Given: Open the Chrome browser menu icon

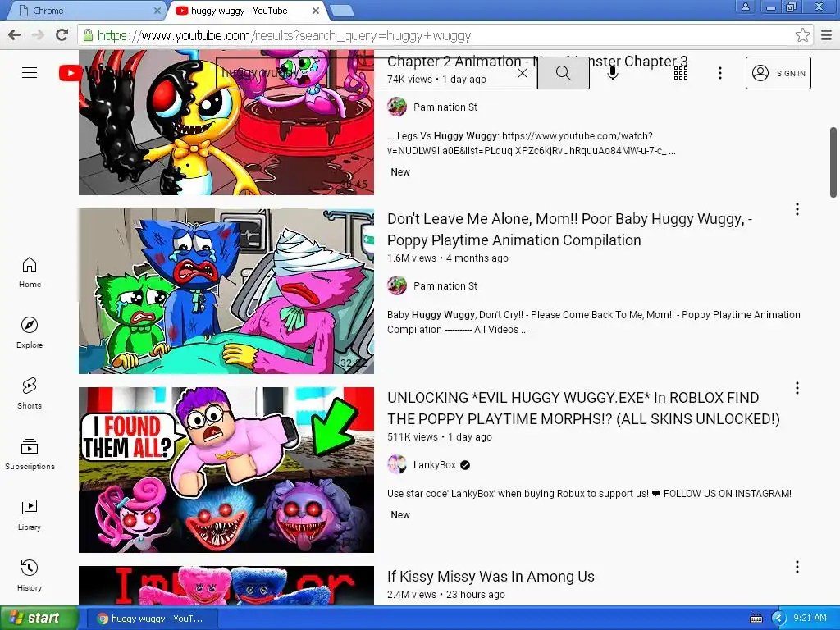Looking at the screenshot, I should coord(827,35).
